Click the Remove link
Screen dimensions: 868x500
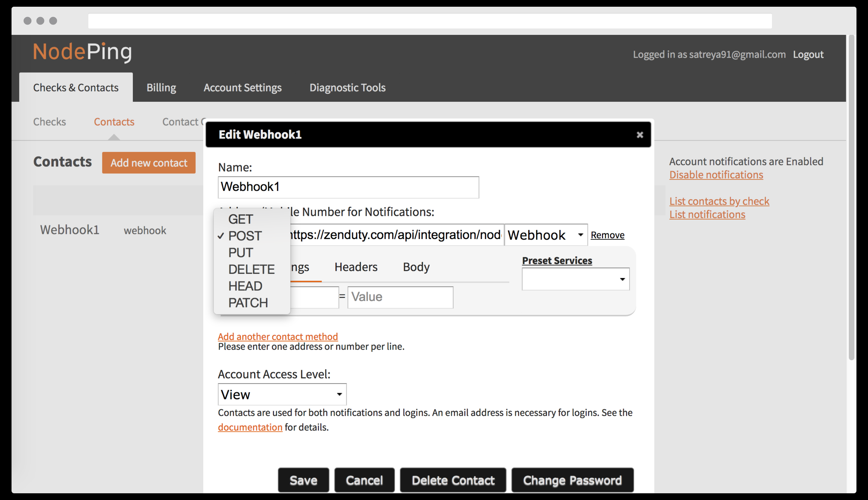point(607,235)
